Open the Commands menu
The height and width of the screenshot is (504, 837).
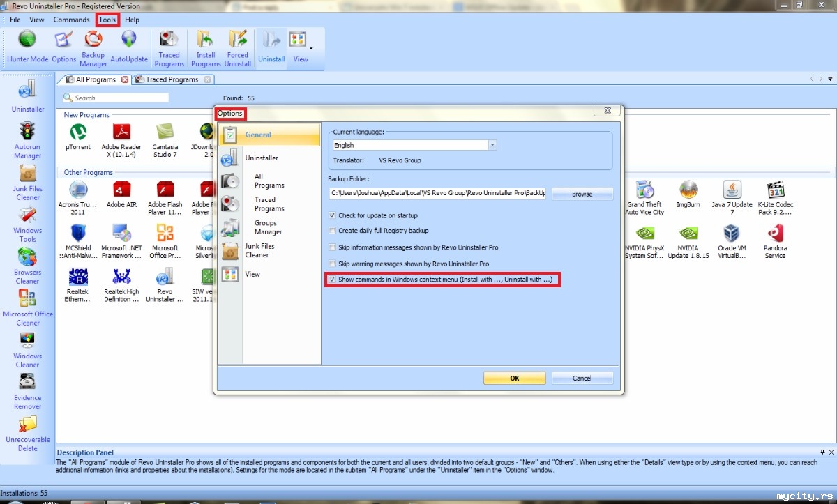click(x=71, y=20)
